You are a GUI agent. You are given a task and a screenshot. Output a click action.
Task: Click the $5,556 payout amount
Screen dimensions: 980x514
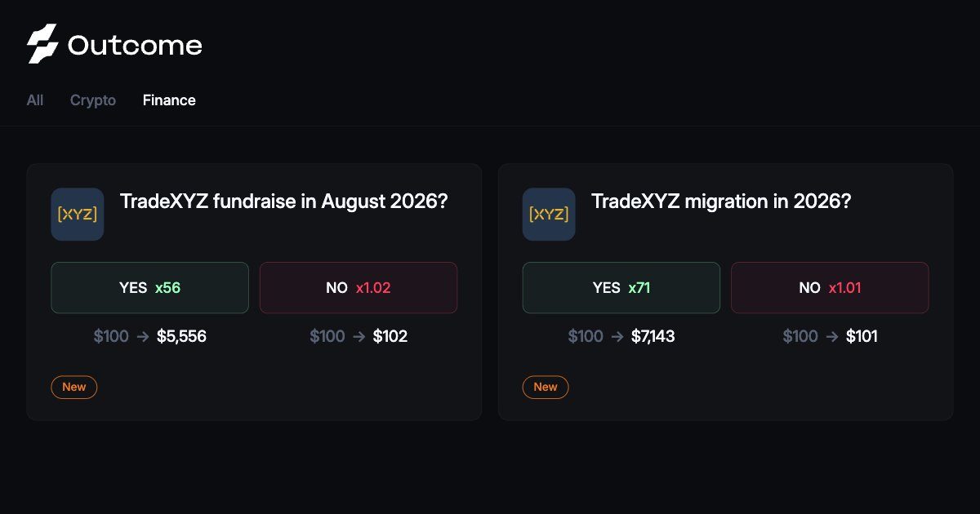(x=183, y=336)
